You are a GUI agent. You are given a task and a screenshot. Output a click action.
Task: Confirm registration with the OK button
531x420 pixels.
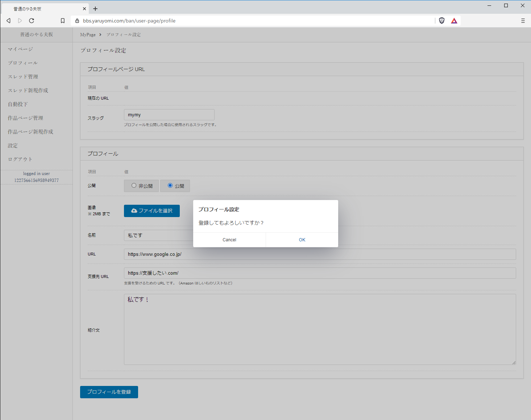302,240
